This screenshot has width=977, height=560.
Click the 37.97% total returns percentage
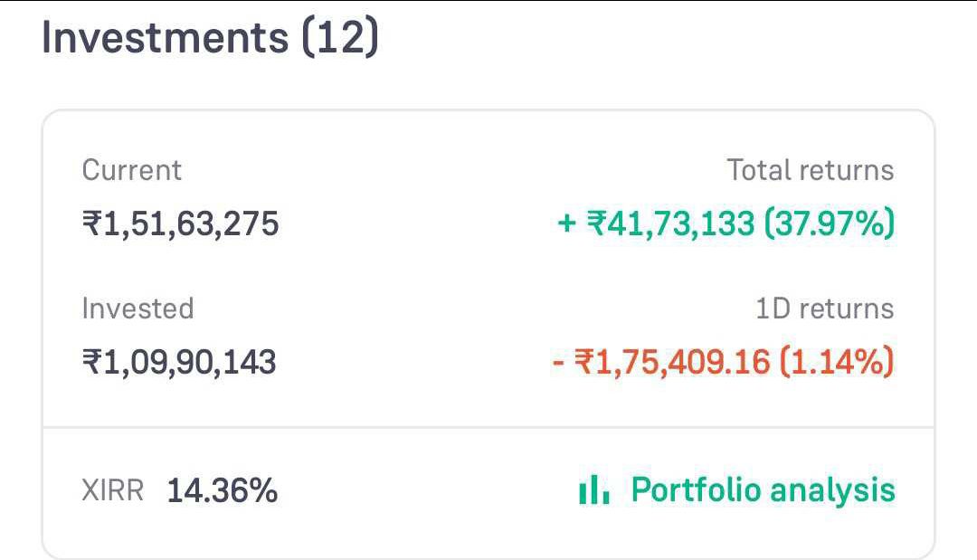(830, 223)
